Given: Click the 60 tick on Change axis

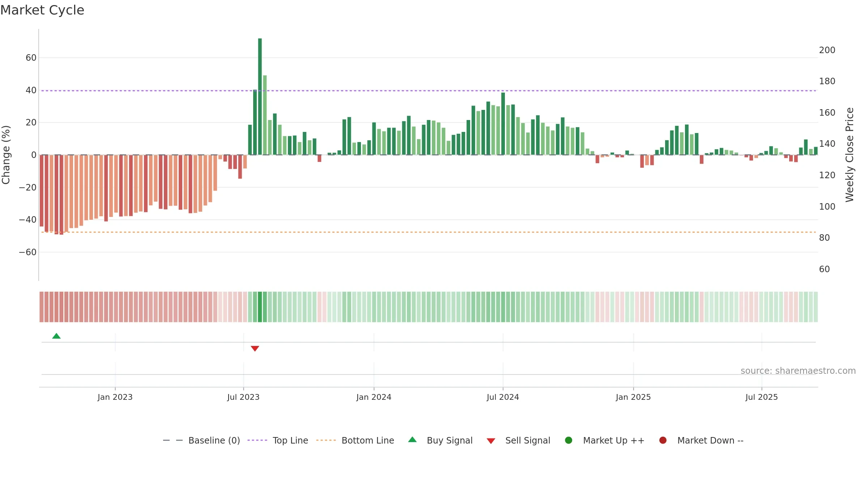Looking at the screenshot, I should [x=31, y=58].
